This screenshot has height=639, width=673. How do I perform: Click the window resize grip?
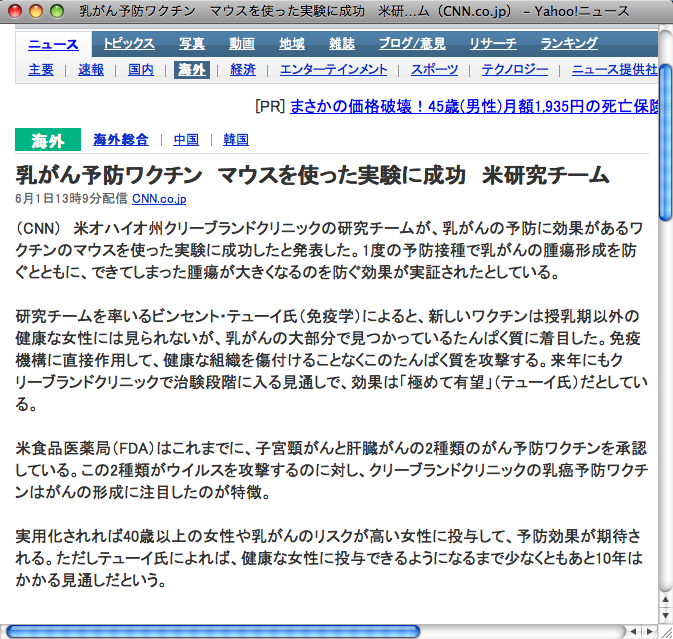coord(666,631)
